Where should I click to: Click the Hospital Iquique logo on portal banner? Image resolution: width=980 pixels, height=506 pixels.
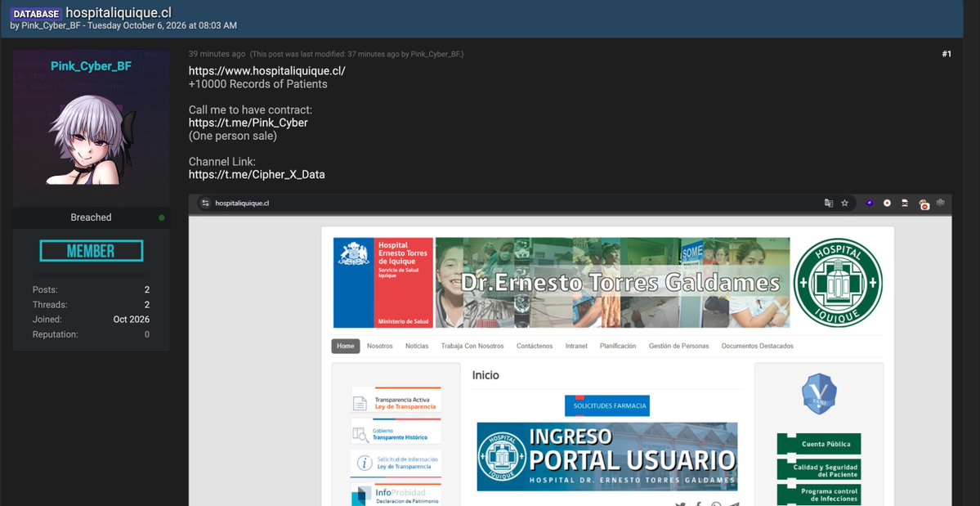[x=502, y=457]
